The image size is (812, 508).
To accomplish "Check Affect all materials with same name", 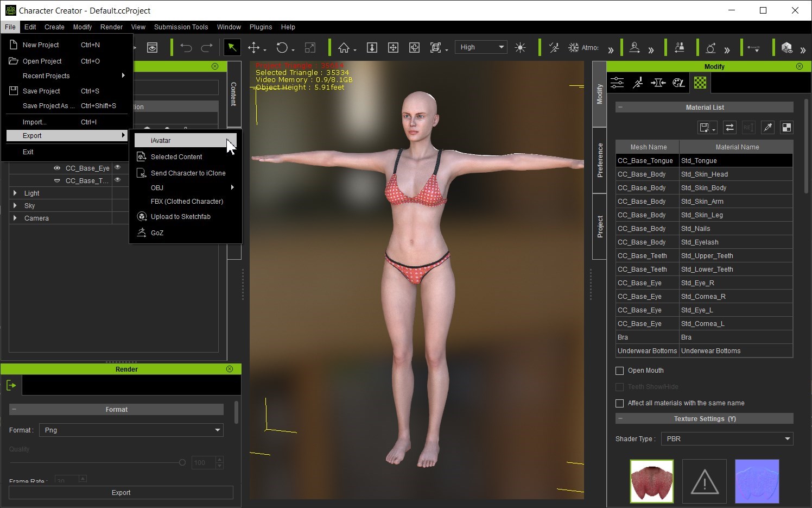I will pyautogui.click(x=619, y=403).
